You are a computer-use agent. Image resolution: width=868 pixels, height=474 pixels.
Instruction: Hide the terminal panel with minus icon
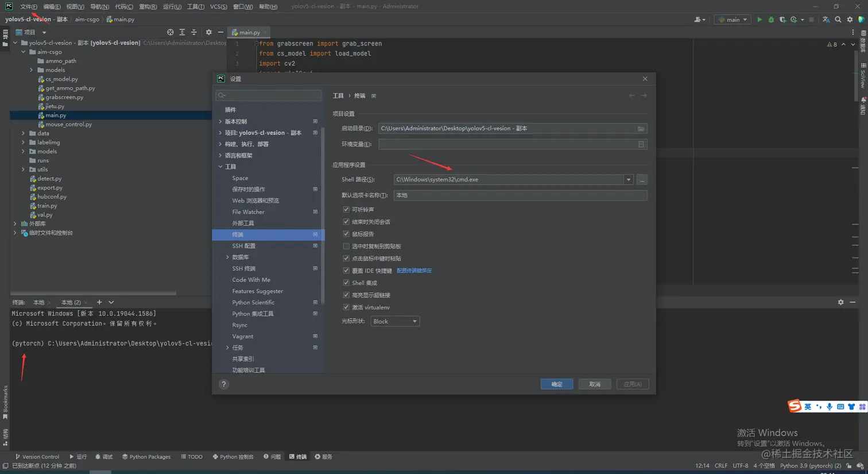852,302
